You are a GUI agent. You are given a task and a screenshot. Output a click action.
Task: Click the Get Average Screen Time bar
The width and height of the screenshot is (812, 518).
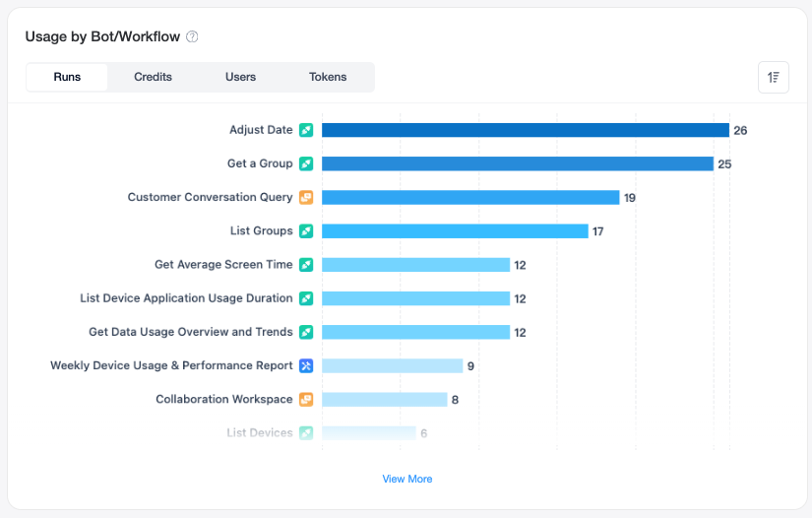click(415, 265)
